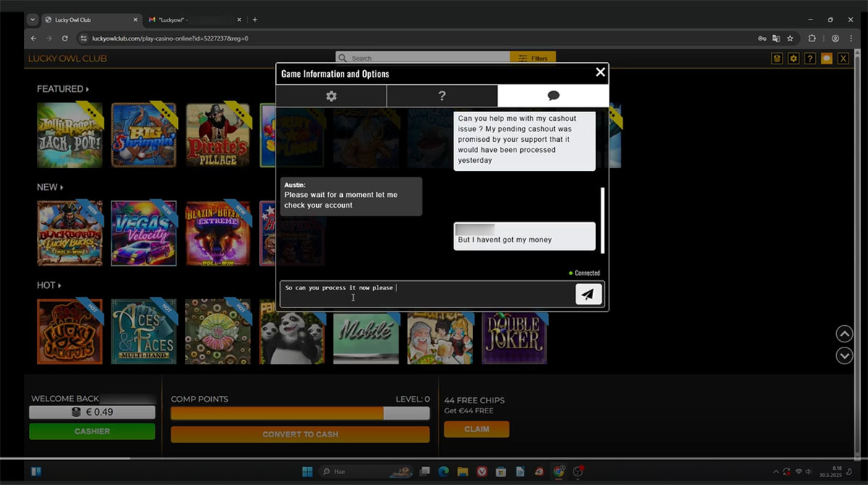The height and width of the screenshot is (485, 868).
Task: Open Blazin' Buffalo Extreme game thumbnail
Action: [218, 233]
